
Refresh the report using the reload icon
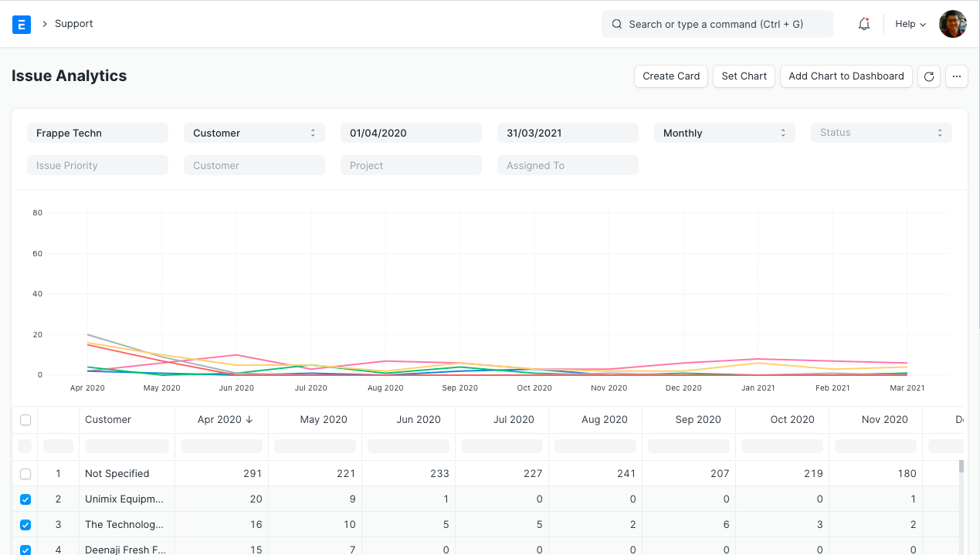pos(928,76)
